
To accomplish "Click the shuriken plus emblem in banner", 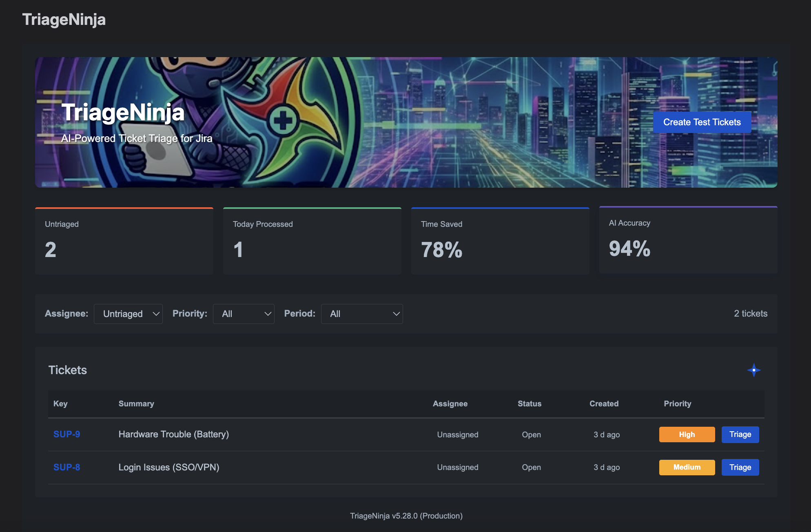I will (283, 120).
